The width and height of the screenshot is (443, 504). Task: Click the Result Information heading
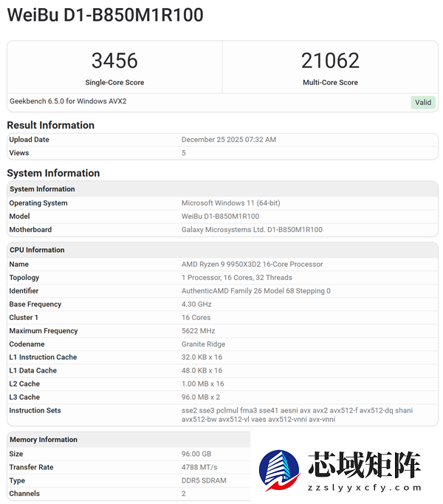tap(51, 125)
